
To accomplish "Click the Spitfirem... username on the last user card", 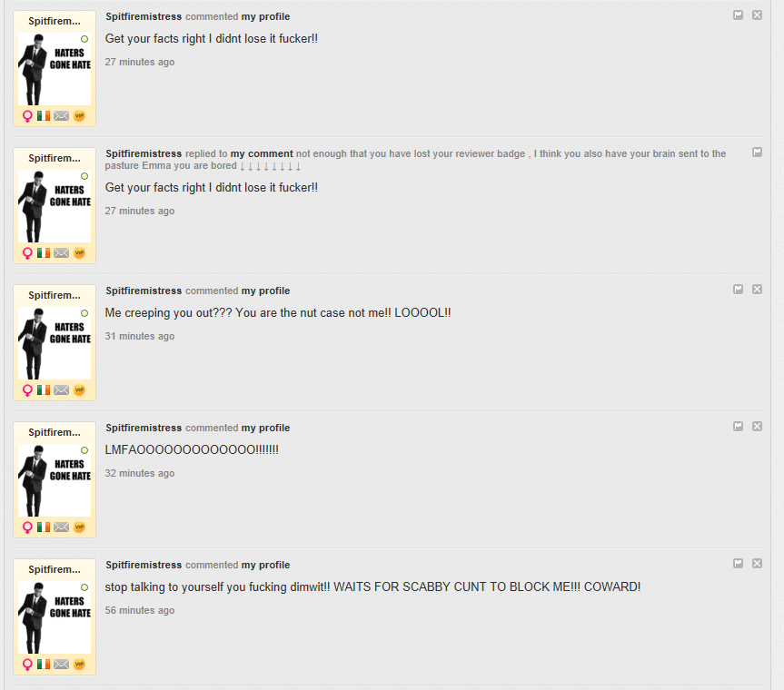I will [54, 569].
